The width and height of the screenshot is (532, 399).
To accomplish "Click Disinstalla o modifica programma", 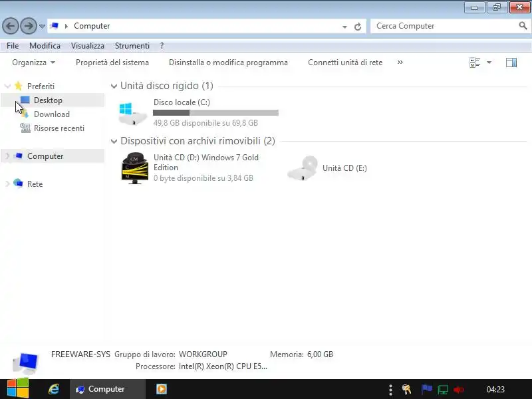I will tap(228, 63).
